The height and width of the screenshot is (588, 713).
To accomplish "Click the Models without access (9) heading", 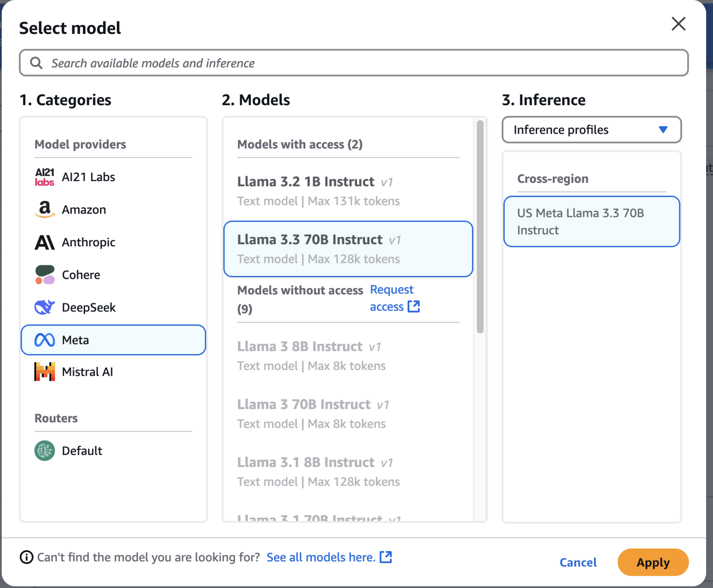I will pos(300,299).
